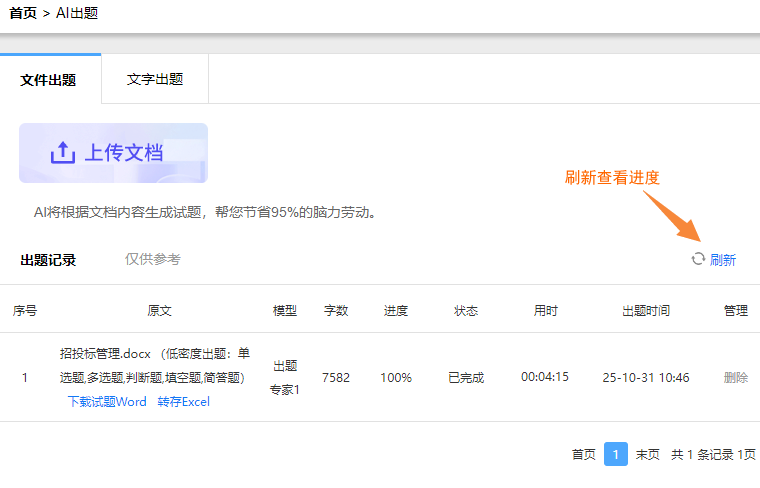Screen dimensions: 760x488
Task: Click the 出题时间 column header
Action: point(646,310)
